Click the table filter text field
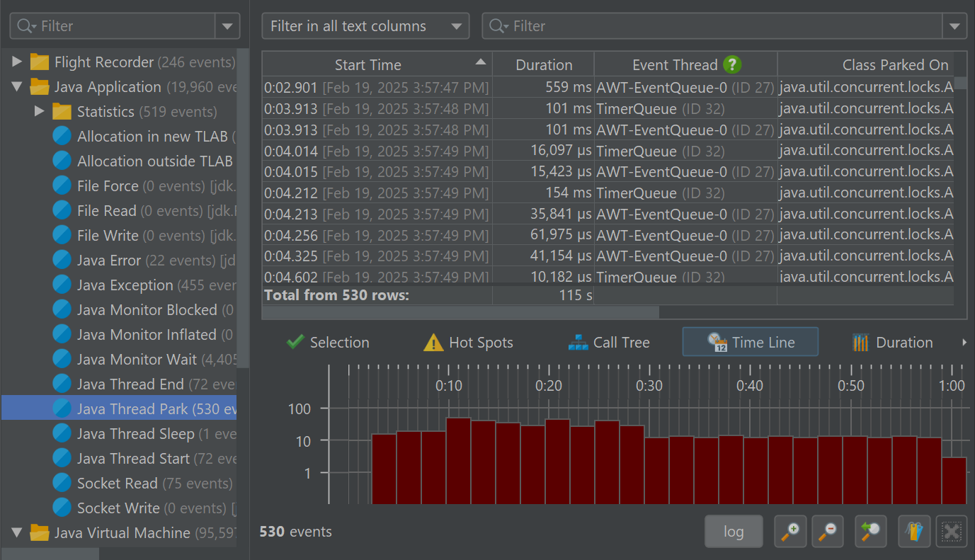Image resolution: width=975 pixels, height=560 pixels. click(722, 26)
